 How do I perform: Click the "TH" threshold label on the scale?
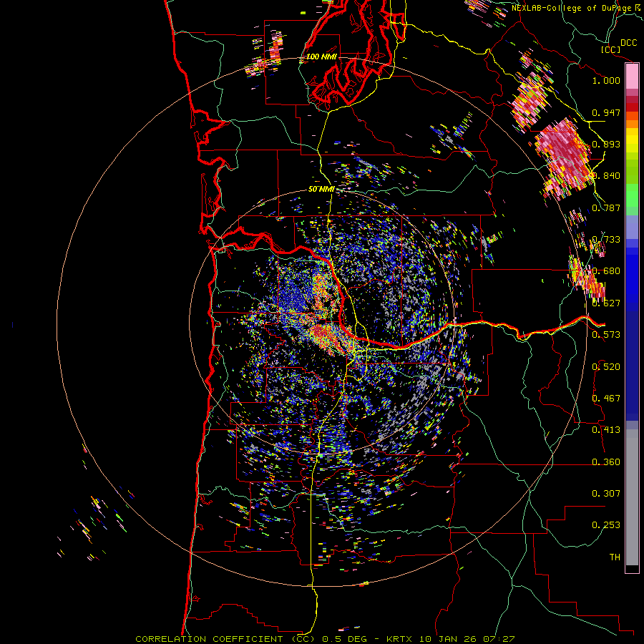coord(615,557)
